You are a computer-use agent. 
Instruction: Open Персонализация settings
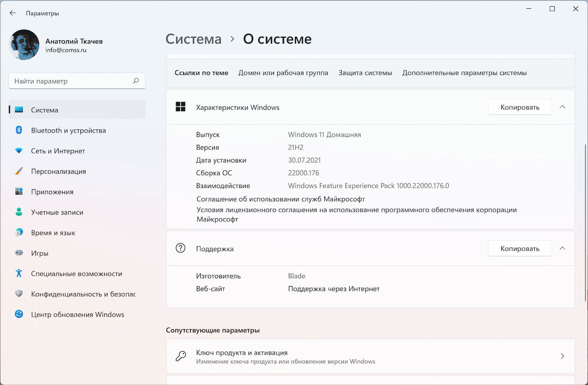58,171
